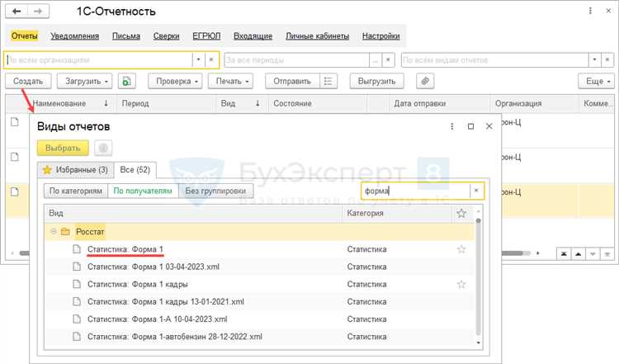Open Проверка dropdown menu
Viewport: 619px width, 364px height.
[x=175, y=81]
